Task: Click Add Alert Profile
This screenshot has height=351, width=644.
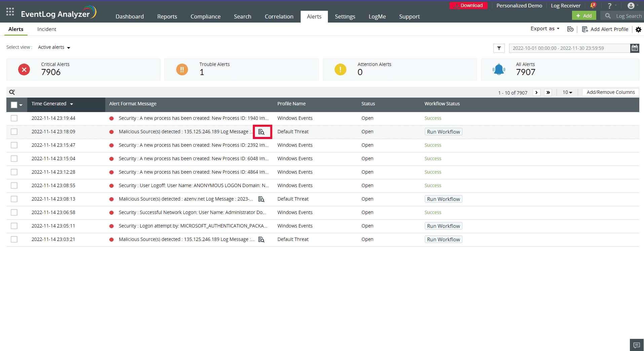Action: (x=605, y=29)
